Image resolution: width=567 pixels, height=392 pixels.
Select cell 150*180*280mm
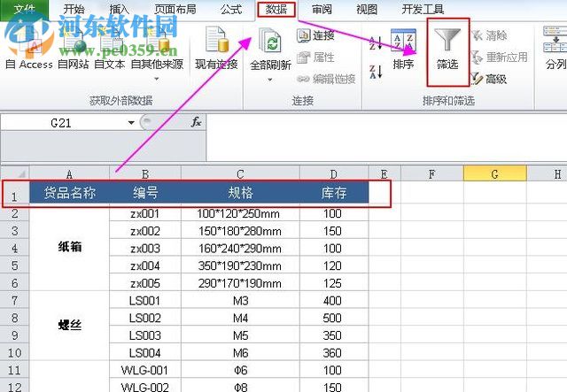pos(240,231)
